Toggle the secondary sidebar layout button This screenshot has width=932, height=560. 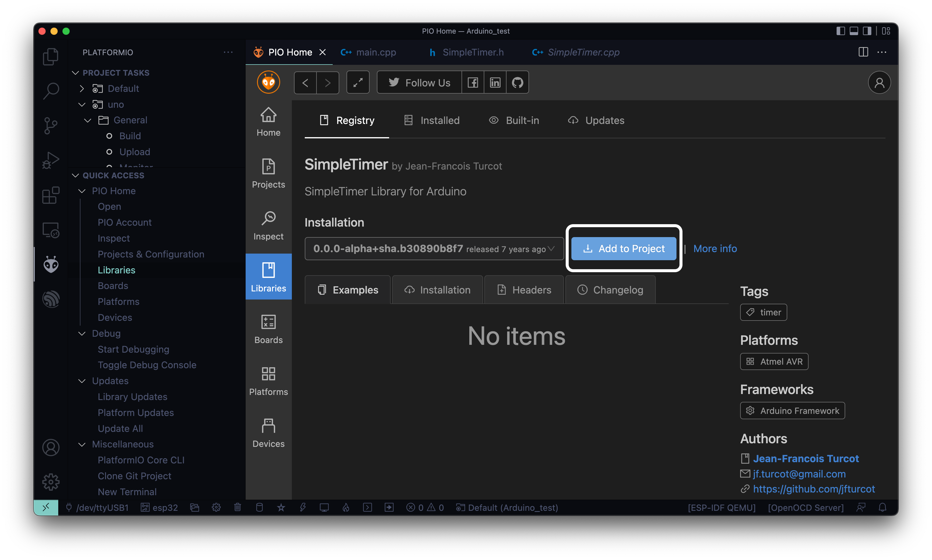(x=867, y=31)
